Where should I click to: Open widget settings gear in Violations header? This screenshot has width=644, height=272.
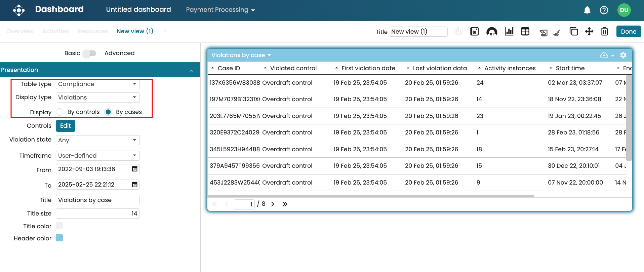623,55
